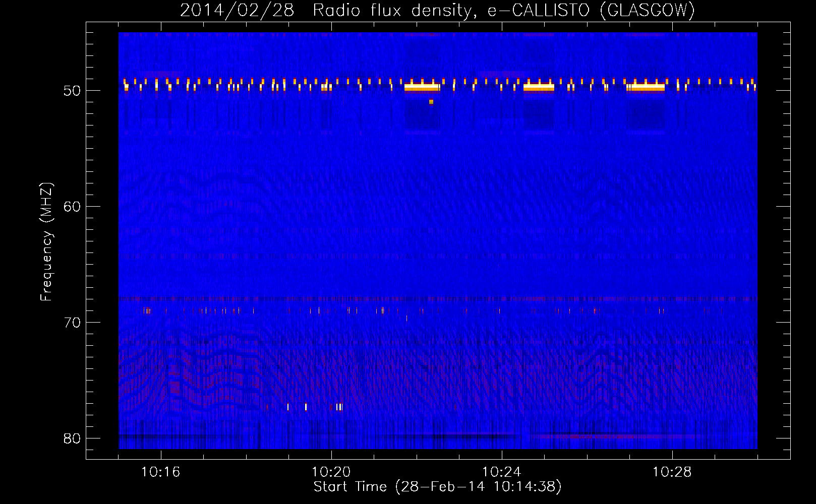Select the 10:28 time tick label

pyautogui.click(x=672, y=472)
